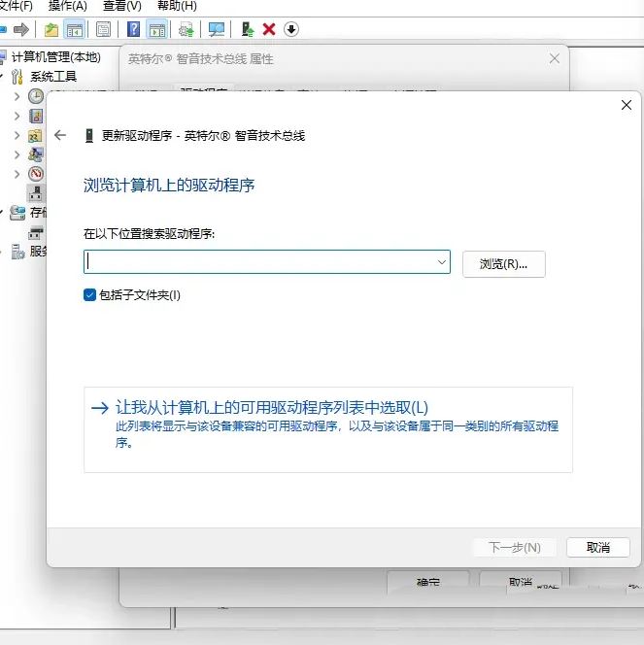Viewport: 644px width, 645px height.
Task: Click the circled down arrow disable icon
Action: coord(291,29)
